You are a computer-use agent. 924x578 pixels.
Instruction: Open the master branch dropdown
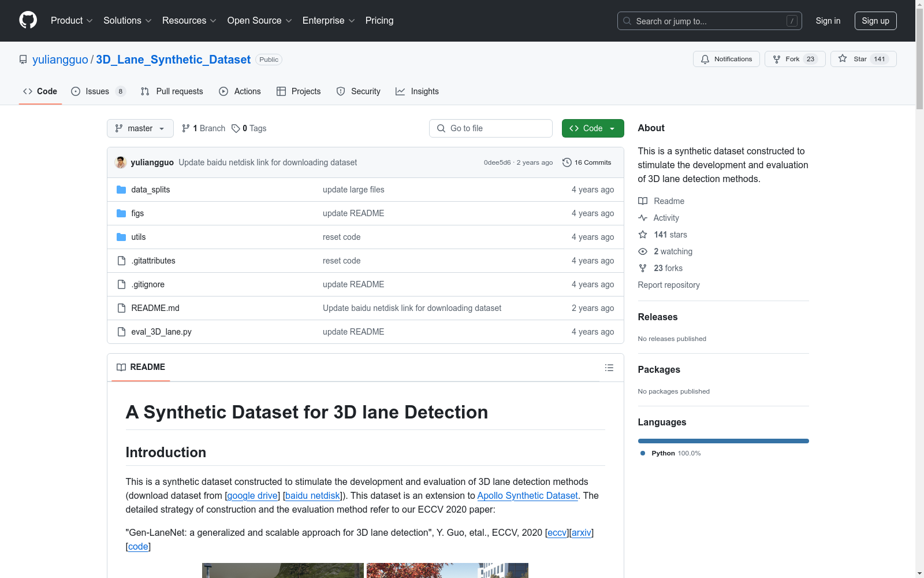140,128
